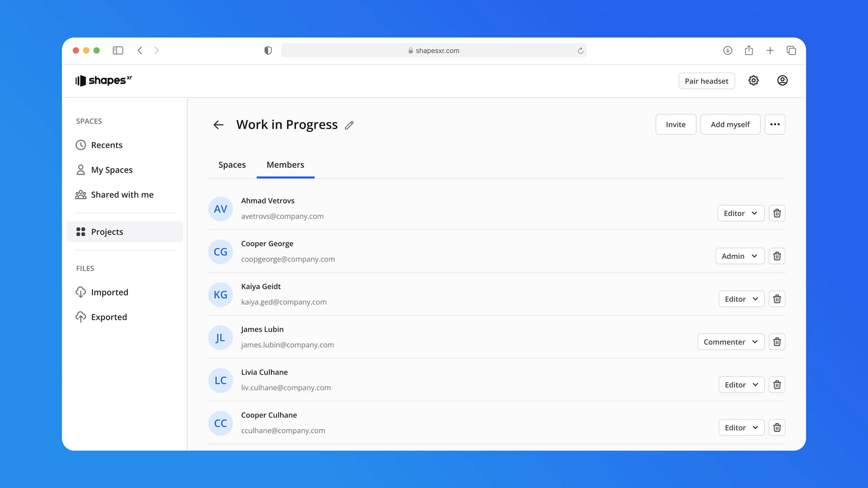Open the settings gear icon
This screenshot has width=868, height=488.
(753, 80)
